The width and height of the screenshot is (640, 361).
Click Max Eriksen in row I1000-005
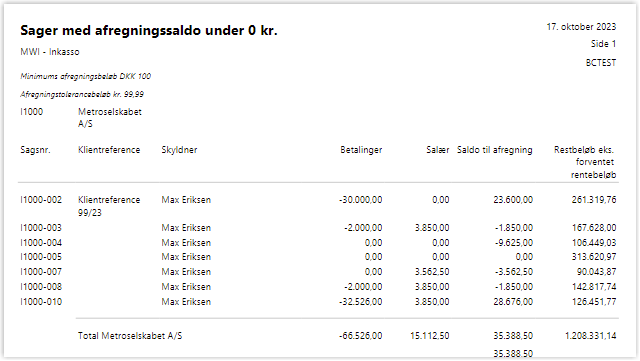186,257
